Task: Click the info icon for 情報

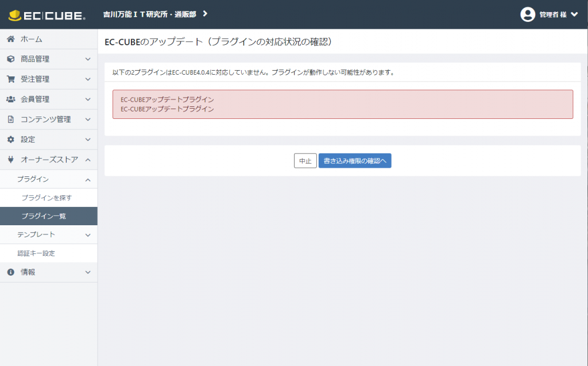Action: [x=10, y=272]
